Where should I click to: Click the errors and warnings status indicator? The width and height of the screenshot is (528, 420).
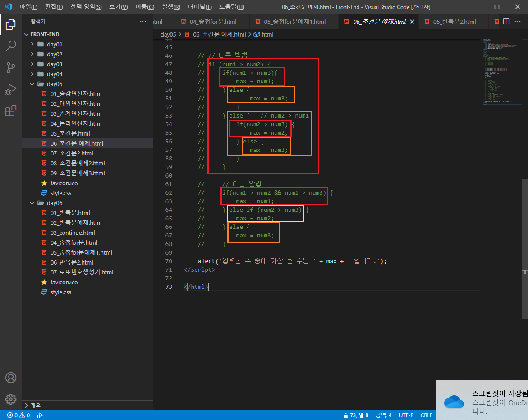[x=18, y=415]
